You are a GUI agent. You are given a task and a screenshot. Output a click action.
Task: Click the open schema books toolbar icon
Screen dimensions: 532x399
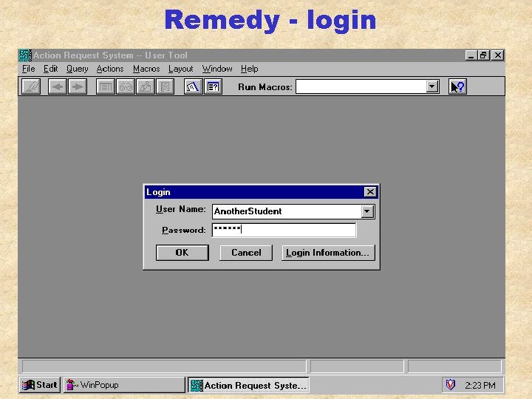click(x=193, y=86)
